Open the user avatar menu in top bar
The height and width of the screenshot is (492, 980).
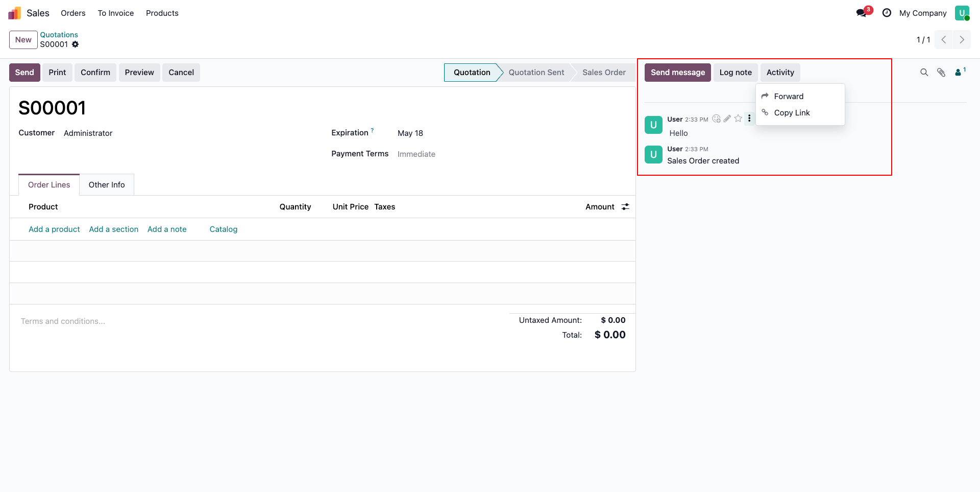[x=962, y=13]
